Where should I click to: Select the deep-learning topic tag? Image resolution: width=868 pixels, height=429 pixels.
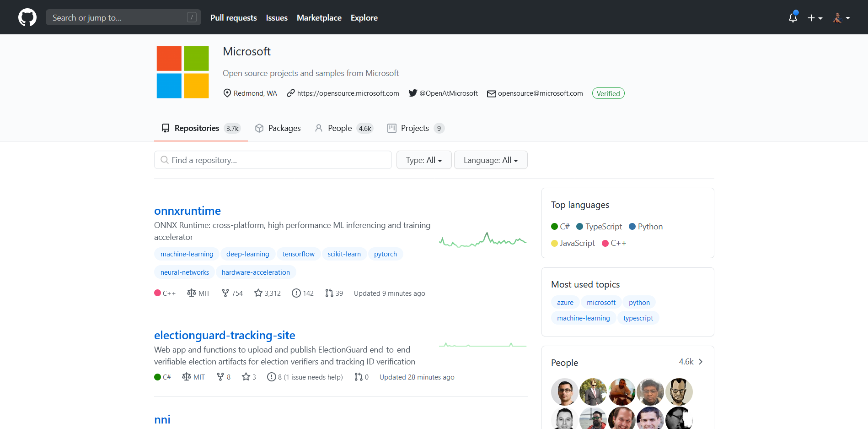coord(248,254)
